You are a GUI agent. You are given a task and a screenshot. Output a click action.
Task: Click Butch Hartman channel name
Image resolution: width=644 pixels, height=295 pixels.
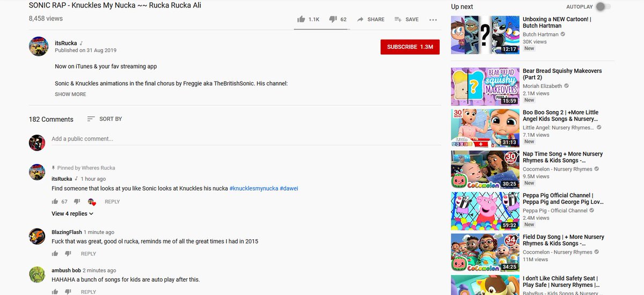(540, 34)
